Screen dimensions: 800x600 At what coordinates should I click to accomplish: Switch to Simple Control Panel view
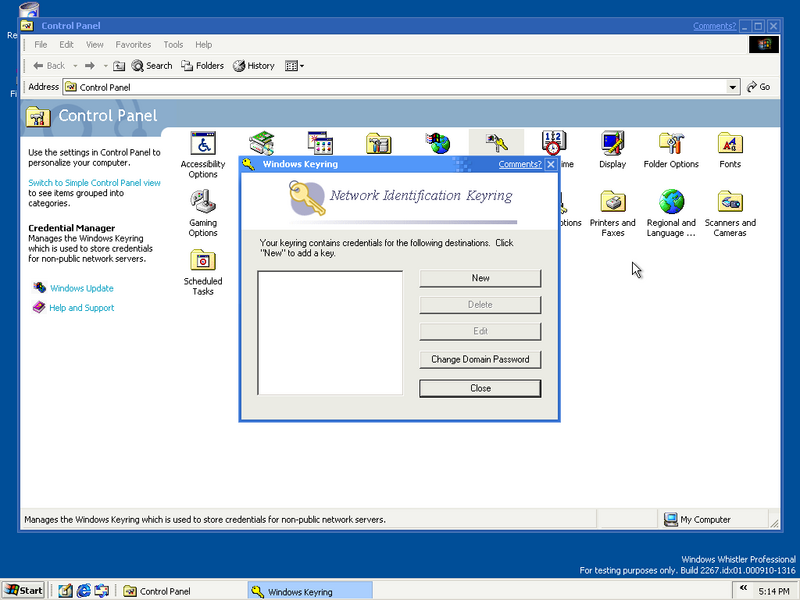(x=94, y=183)
